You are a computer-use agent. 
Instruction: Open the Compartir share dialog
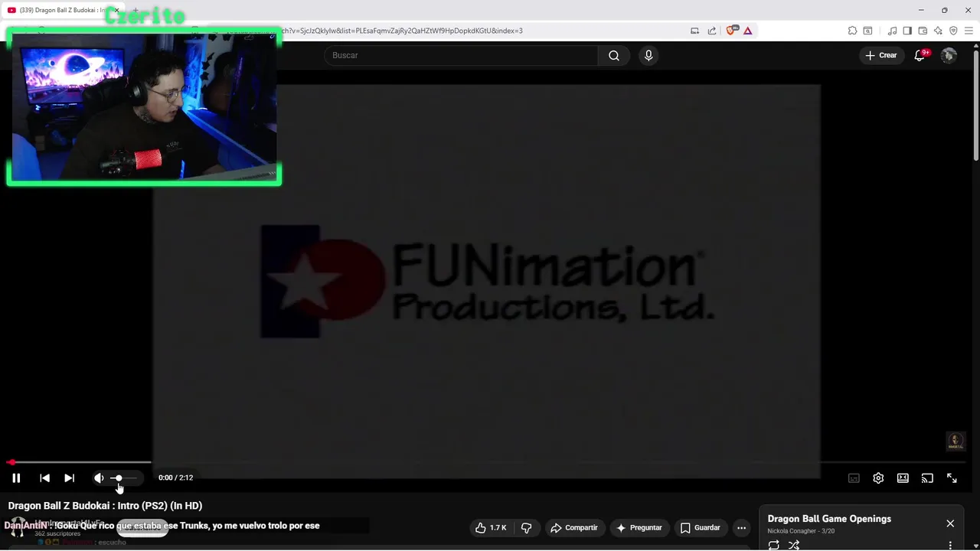[574, 527]
